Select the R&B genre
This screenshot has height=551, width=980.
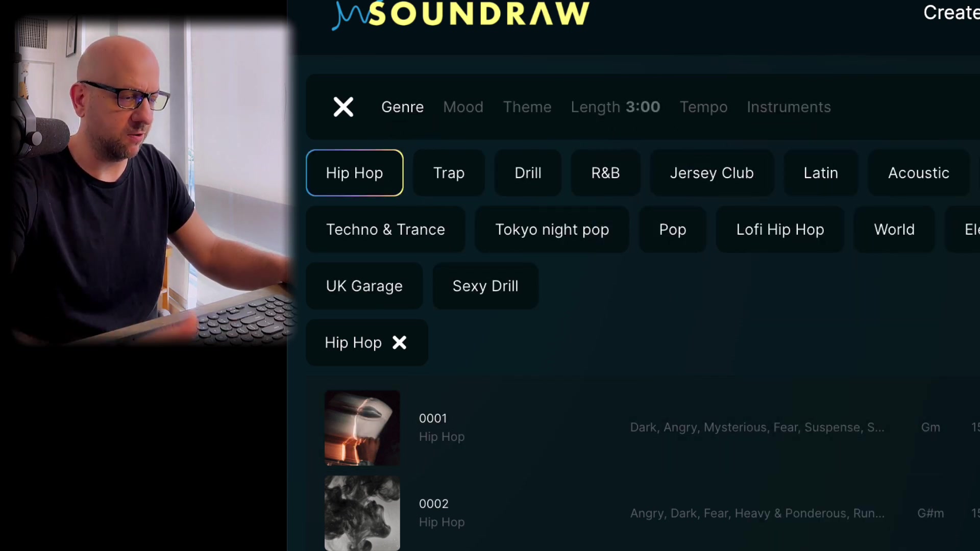(x=605, y=173)
